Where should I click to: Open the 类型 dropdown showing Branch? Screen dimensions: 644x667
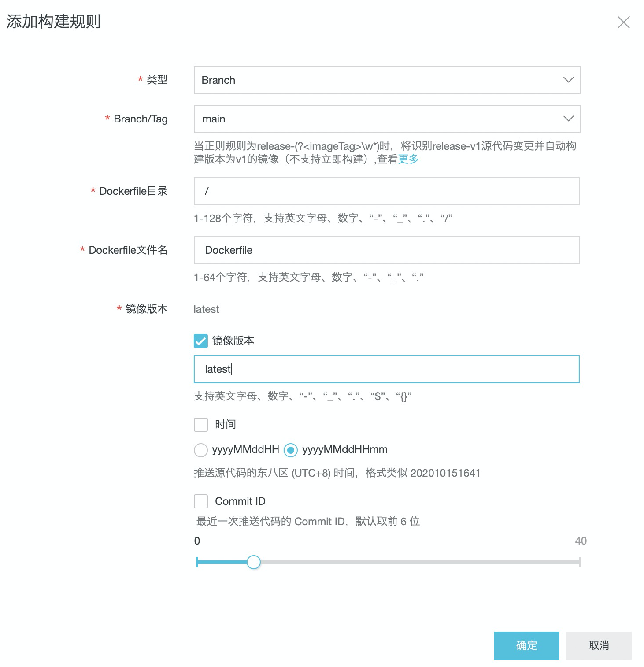[387, 80]
